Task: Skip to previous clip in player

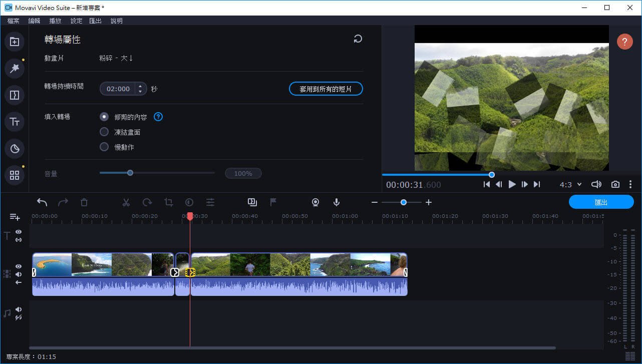Action: coord(486,184)
